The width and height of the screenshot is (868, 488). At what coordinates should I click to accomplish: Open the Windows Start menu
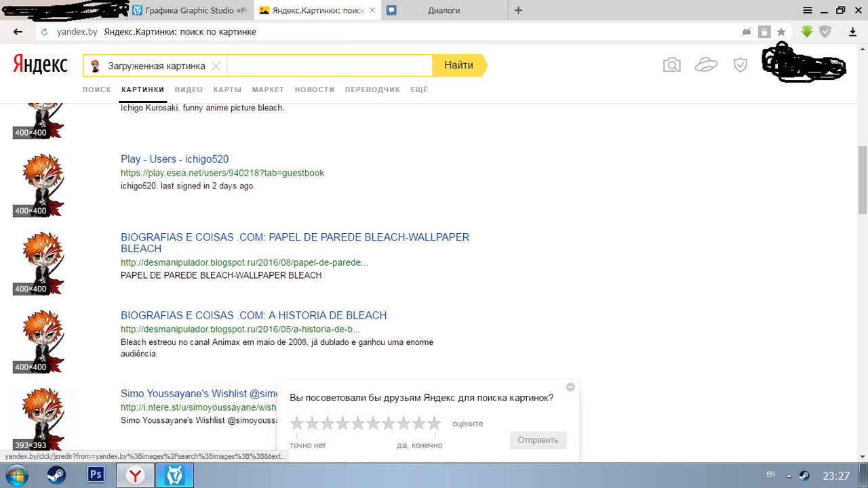coord(16,475)
